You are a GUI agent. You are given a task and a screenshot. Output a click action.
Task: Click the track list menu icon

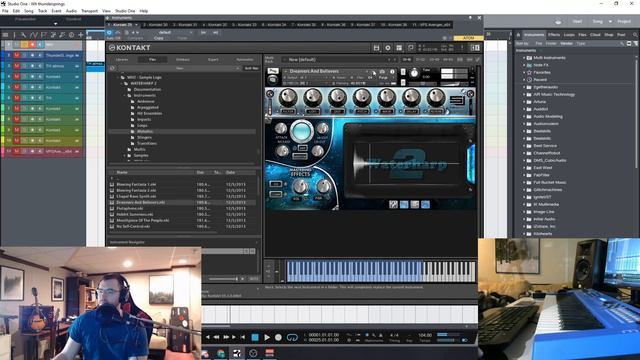click(5, 35)
